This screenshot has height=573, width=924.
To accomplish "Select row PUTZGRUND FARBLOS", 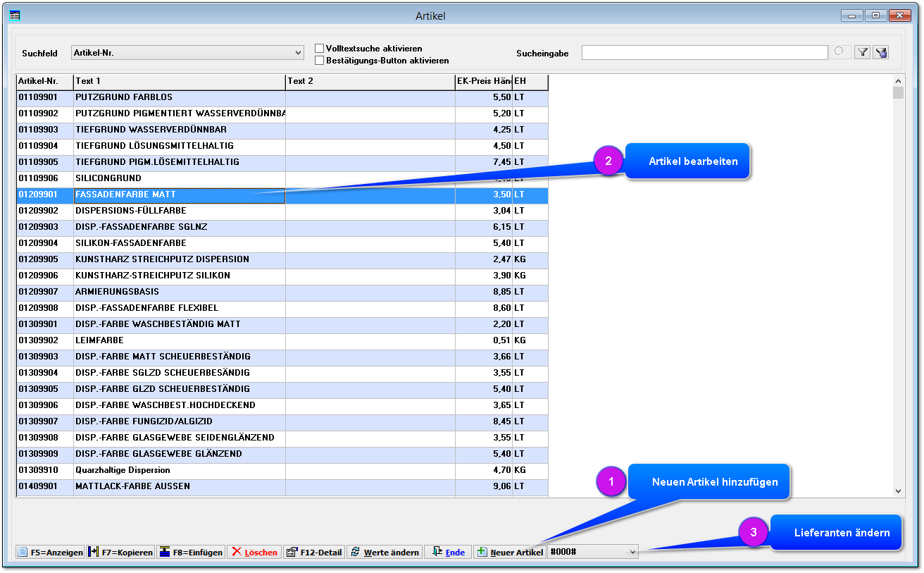I will click(x=282, y=97).
